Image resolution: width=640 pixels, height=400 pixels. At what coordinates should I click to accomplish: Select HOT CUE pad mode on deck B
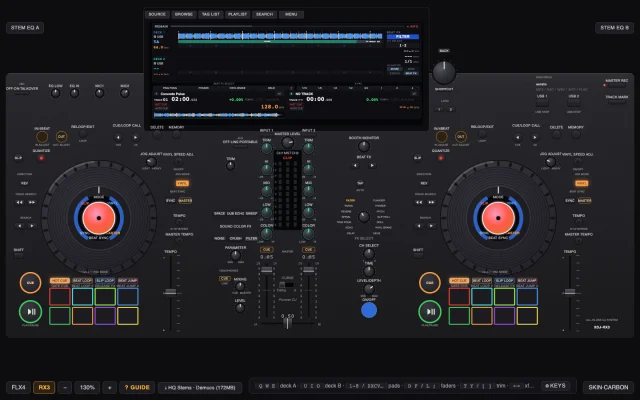[459, 281]
